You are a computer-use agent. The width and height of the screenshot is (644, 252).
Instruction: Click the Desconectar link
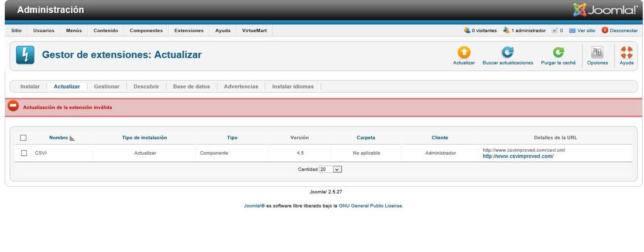click(x=624, y=30)
